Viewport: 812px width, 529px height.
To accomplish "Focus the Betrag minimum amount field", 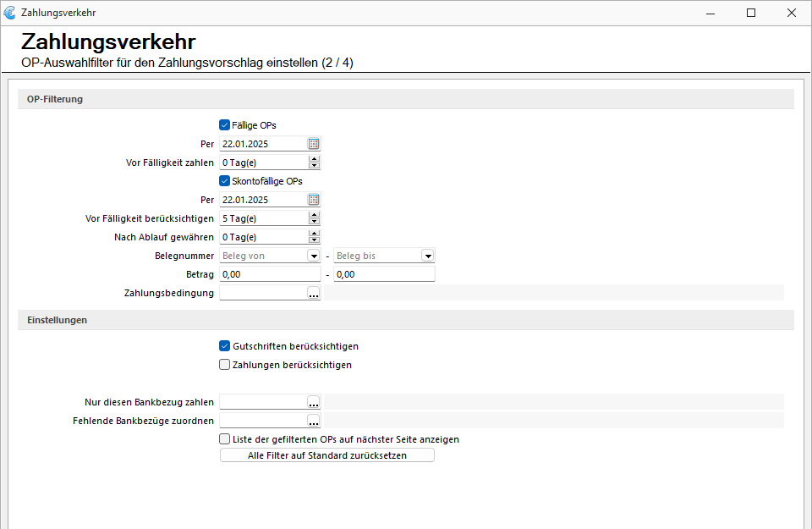I will 271,274.
